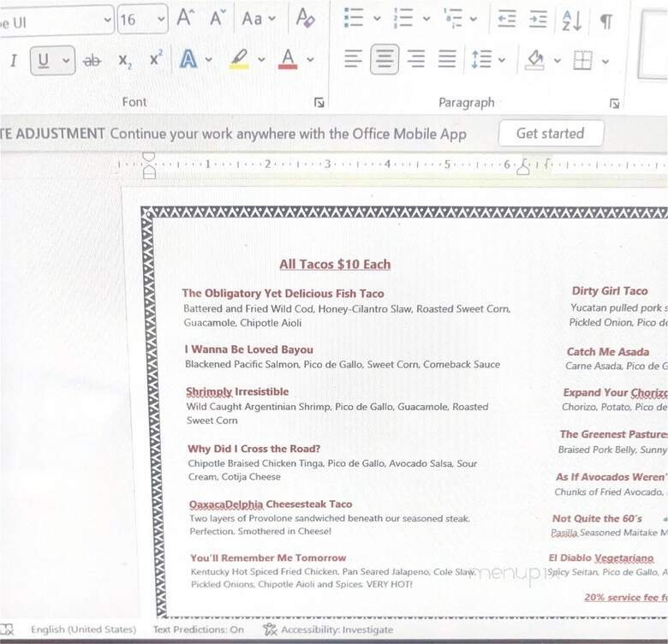Viewport: 668px width, 644px height.
Task: Decrease the paragraph indent
Action: click(x=507, y=19)
